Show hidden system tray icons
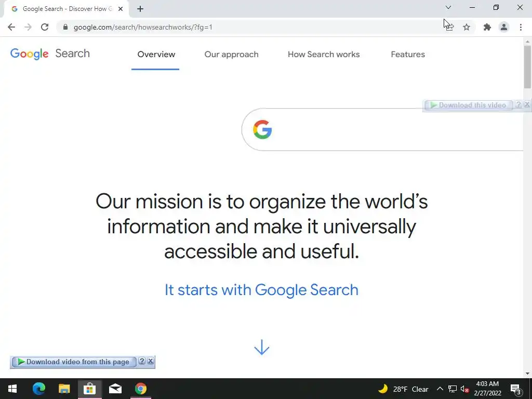 440,389
